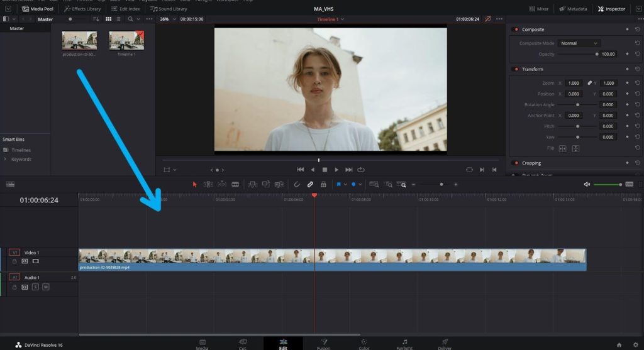Open the Sound Library panel
The image size is (644, 350).
click(169, 9)
